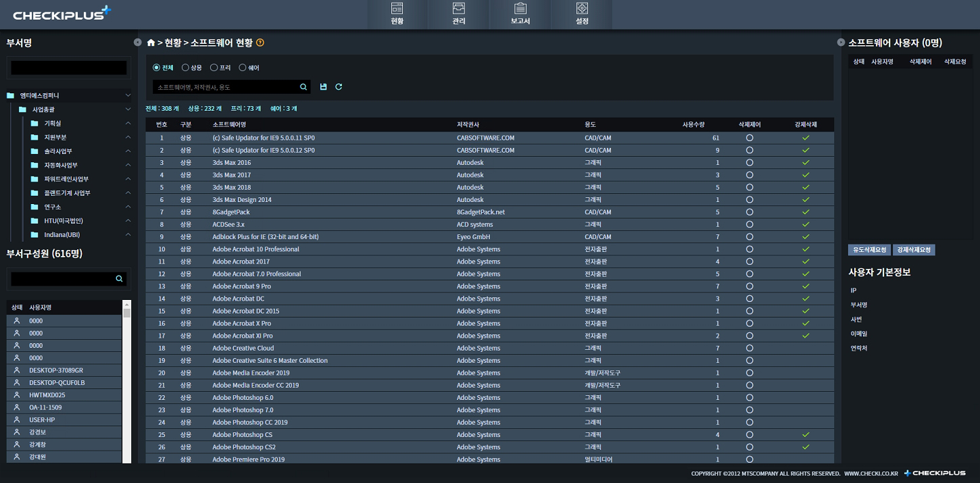Click user icon for USER-HP
980x483 pixels.
tap(17, 420)
